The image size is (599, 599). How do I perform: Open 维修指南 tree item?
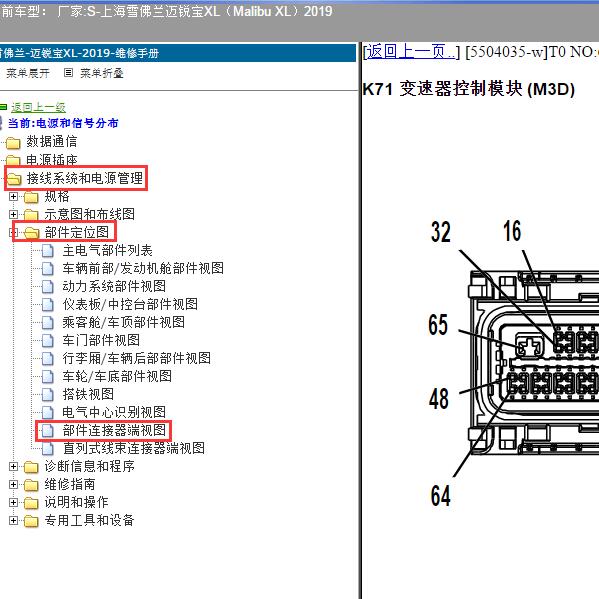[x=70, y=484]
